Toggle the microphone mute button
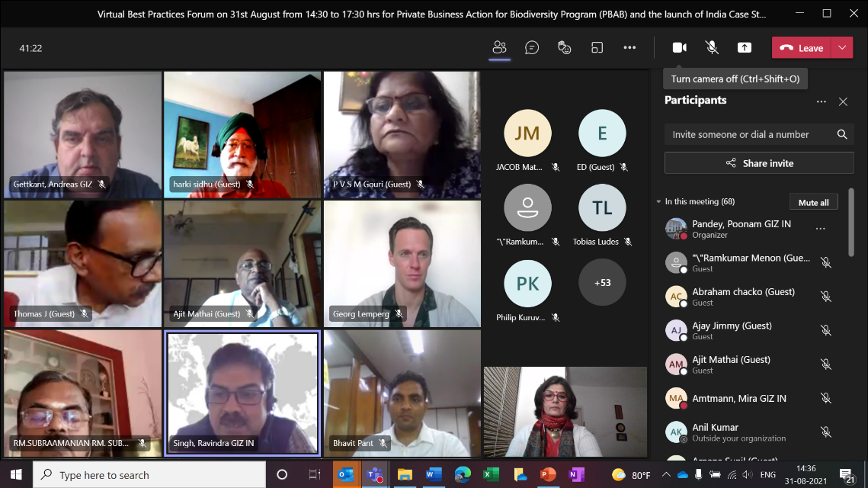The height and width of the screenshot is (488, 868). [x=712, y=48]
